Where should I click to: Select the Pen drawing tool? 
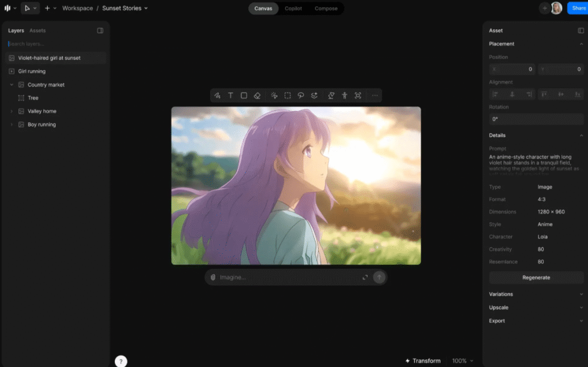[217, 95]
